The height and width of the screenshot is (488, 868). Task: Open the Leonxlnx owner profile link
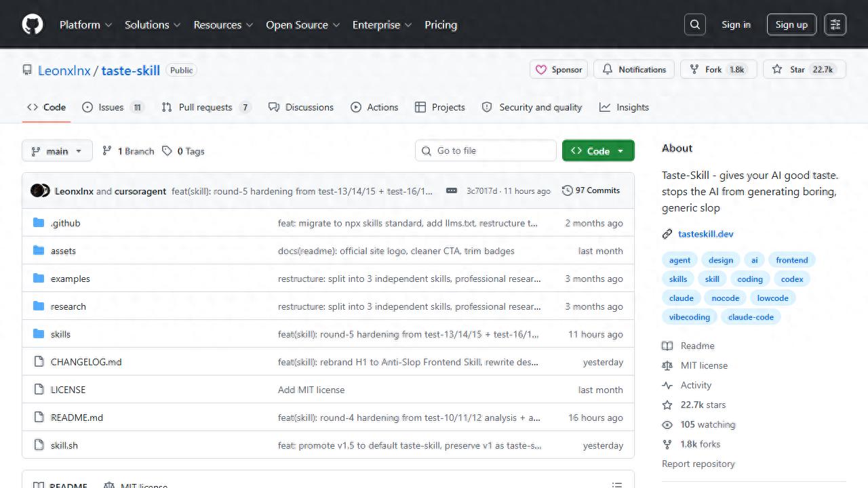click(x=64, y=70)
